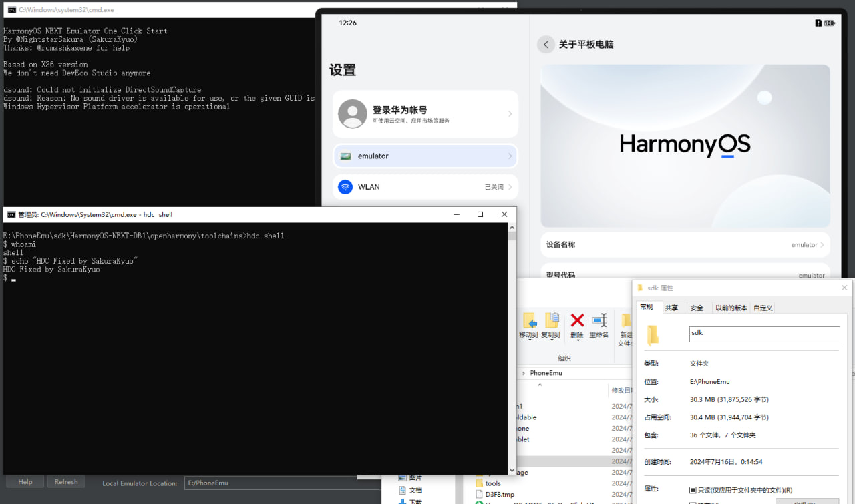
Task: Click the 复制到 (Copy to) icon
Action: (x=552, y=320)
